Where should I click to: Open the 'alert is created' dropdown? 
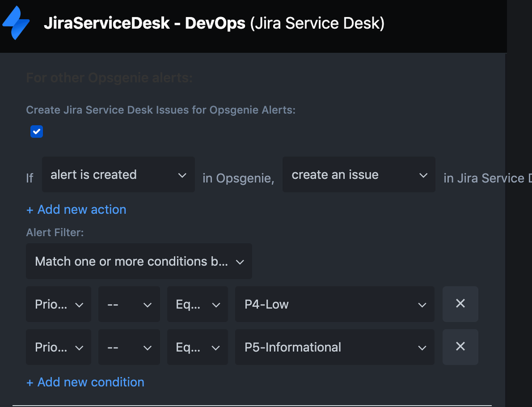click(118, 175)
